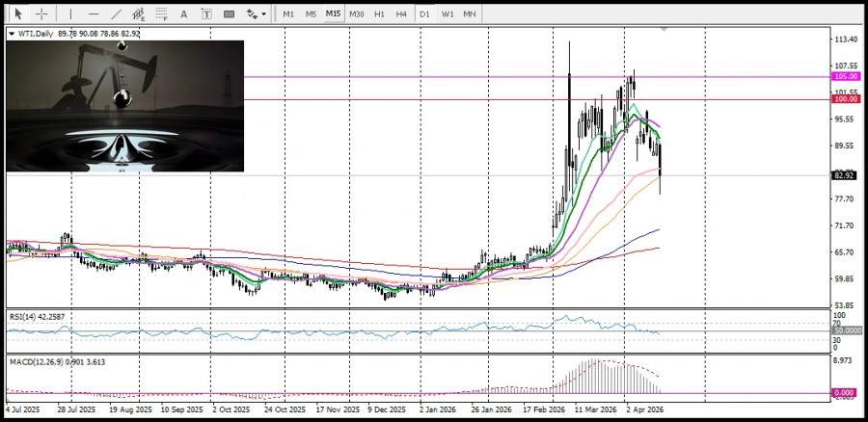
Task: Click the red 100.00 price level label
Action: coord(846,99)
